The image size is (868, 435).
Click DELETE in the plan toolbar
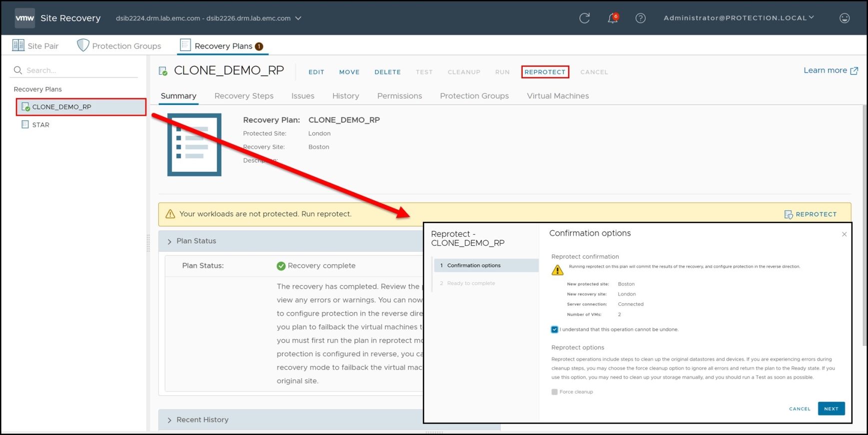click(388, 72)
